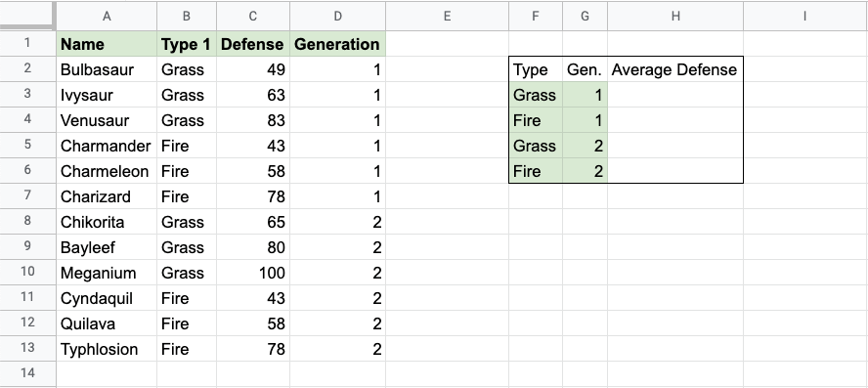Image resolution: width=868 pixels, height=388 pixels.
Task: Click empty average cell for Grass Gen 1
Action: tap(675, 95)
